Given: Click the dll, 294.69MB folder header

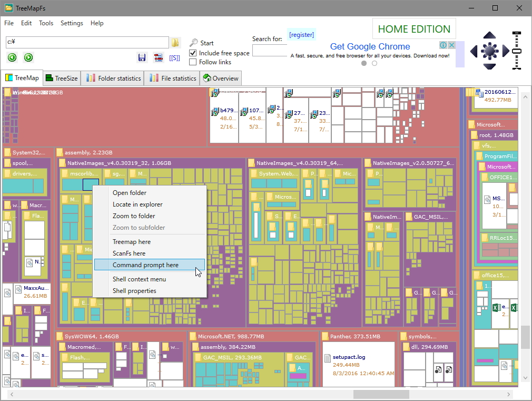Looking at the screenshot, I should 429,347.
